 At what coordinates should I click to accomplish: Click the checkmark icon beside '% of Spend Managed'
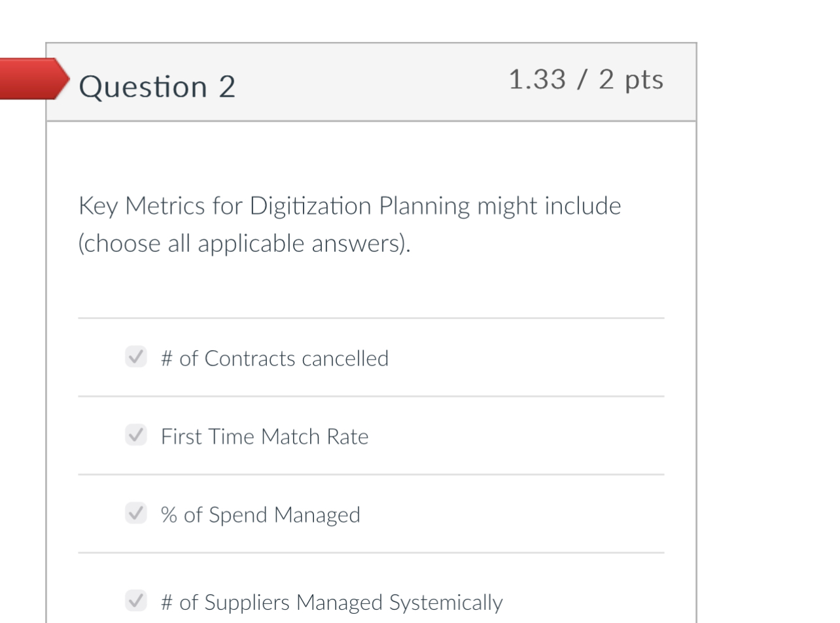[x=136, y=514]
